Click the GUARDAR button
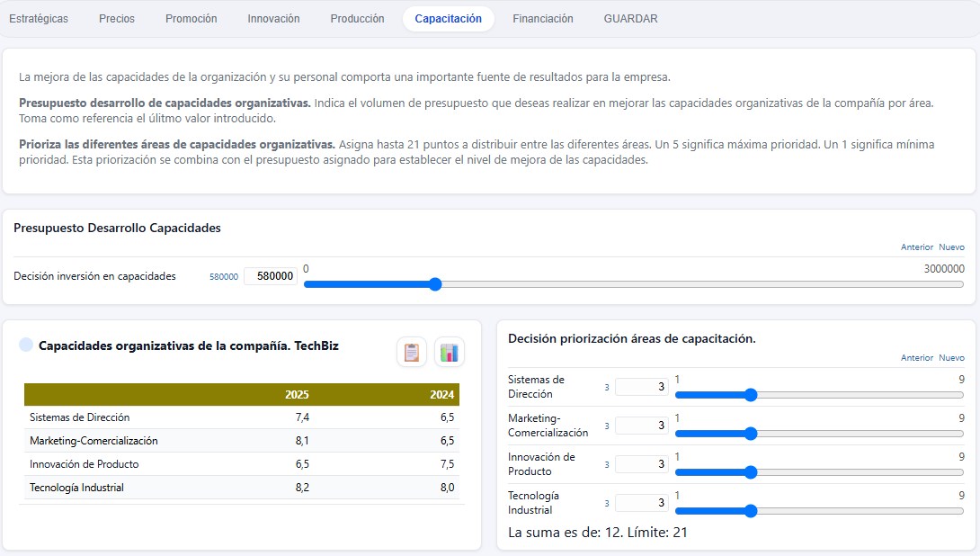The height and width of the screenshot is (556, 980). click(x=630, y=19)
